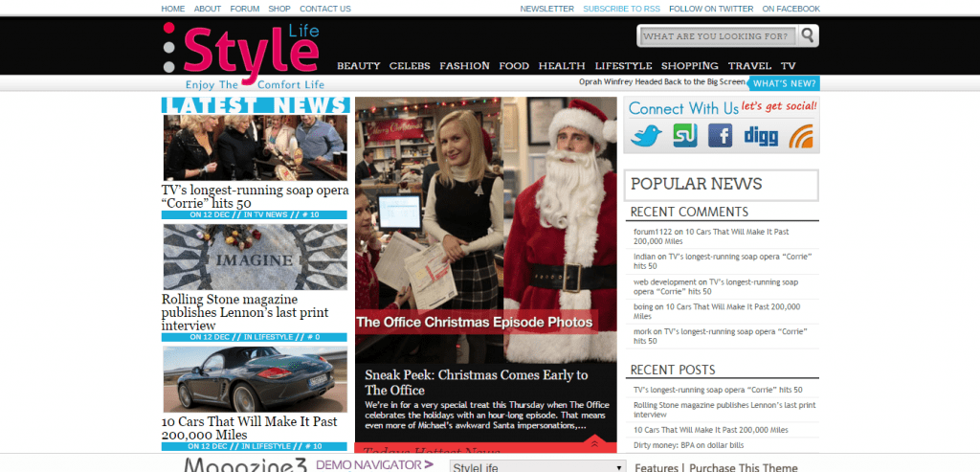Open the StyleLife demo navigator dropdown

coord(537,467)
